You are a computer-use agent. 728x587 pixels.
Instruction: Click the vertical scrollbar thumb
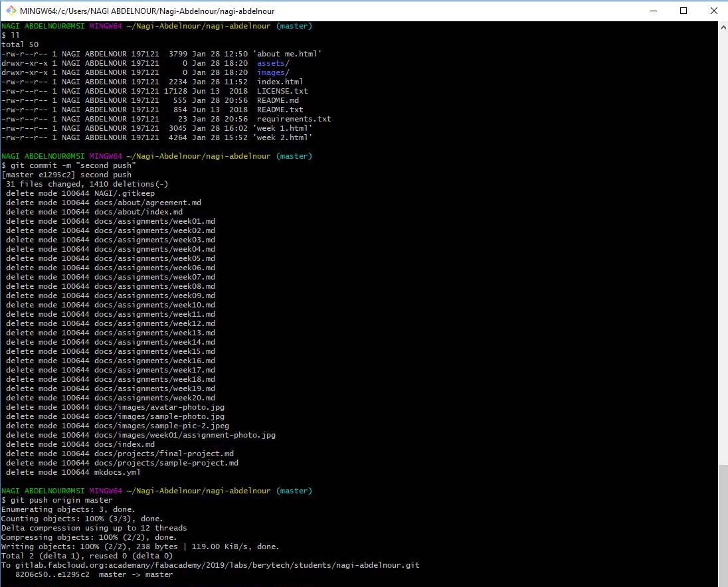pos(723,525)
